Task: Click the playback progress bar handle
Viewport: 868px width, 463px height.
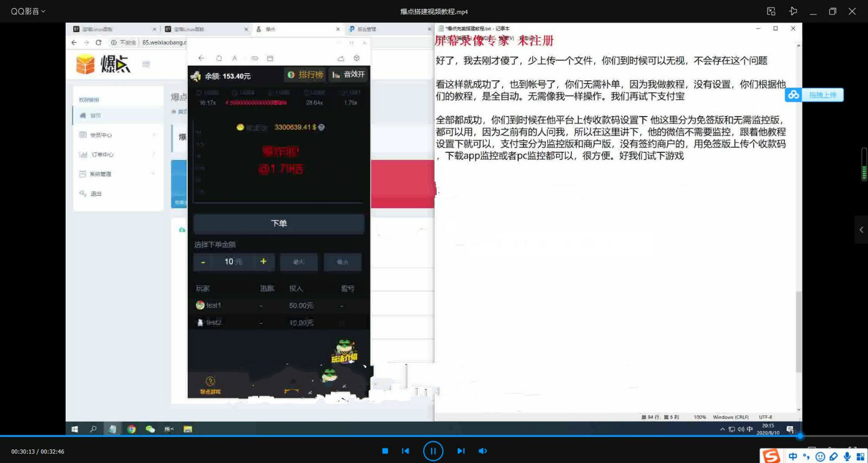Action: click(x=800, y=436)
